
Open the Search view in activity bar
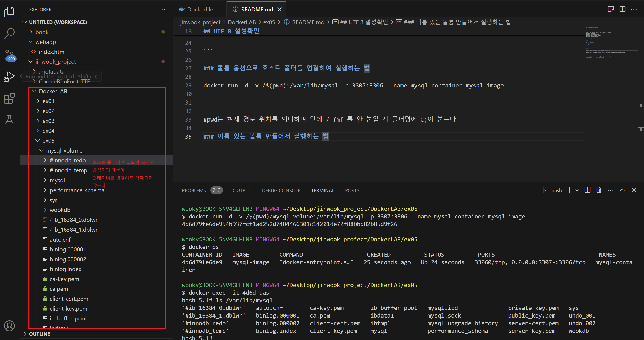pyautogui.click(x=9, y=33)
